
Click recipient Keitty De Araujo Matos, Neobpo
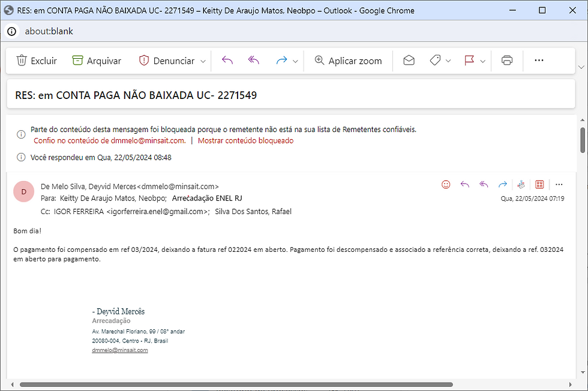(x=113, y=198)
